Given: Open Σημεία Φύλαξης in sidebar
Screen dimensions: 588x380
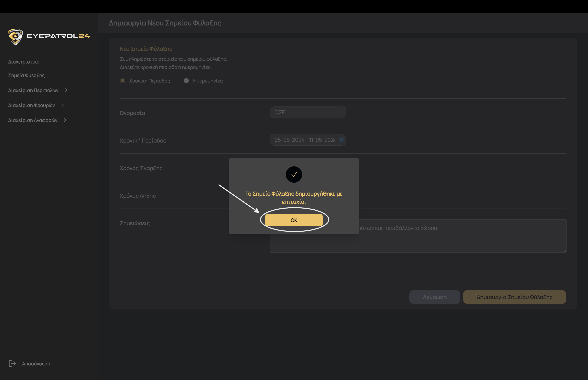Looking at the screenshot, I should [x=26, y=75].
